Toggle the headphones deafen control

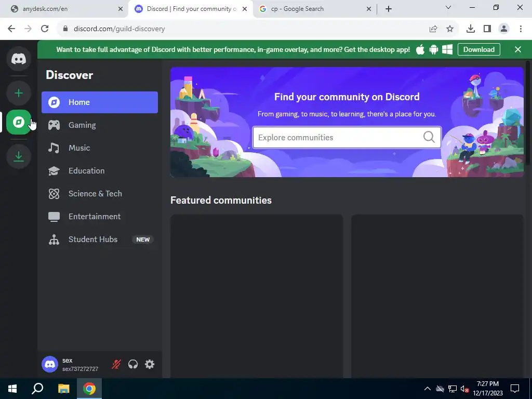[x=133, y=364]
